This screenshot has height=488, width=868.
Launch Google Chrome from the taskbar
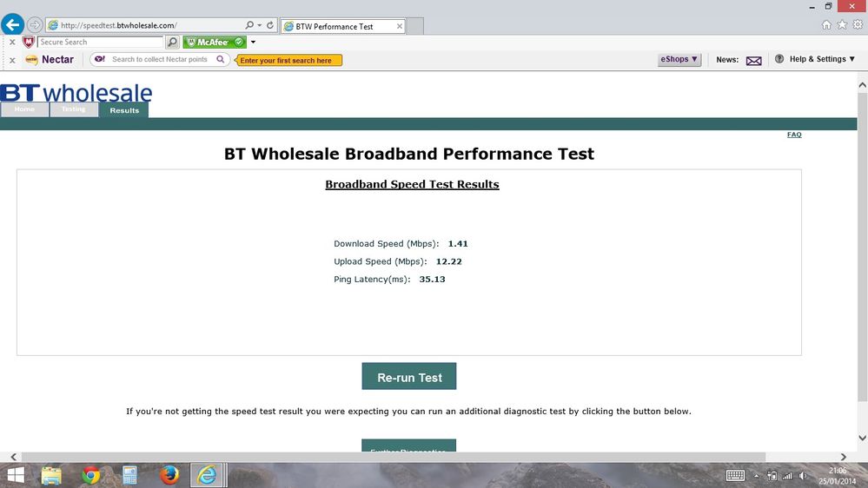tap(90, 475)
